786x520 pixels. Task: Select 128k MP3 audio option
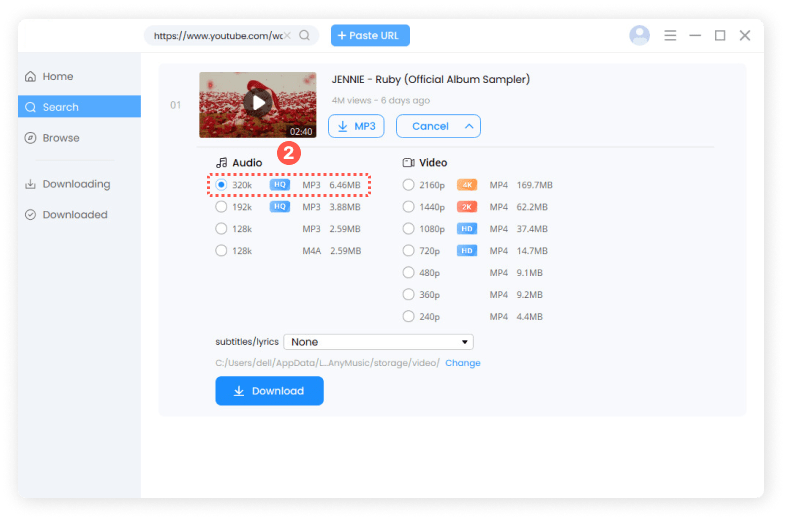[221, 229]
